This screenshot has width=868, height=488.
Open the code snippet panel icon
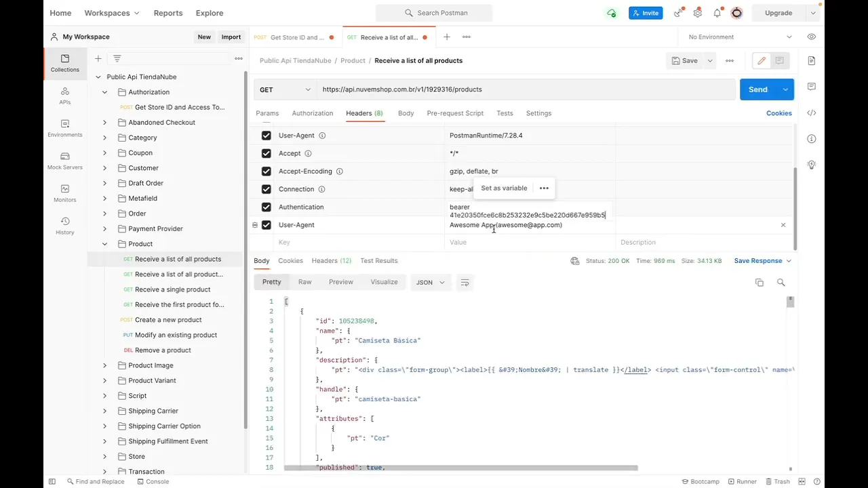812,113
